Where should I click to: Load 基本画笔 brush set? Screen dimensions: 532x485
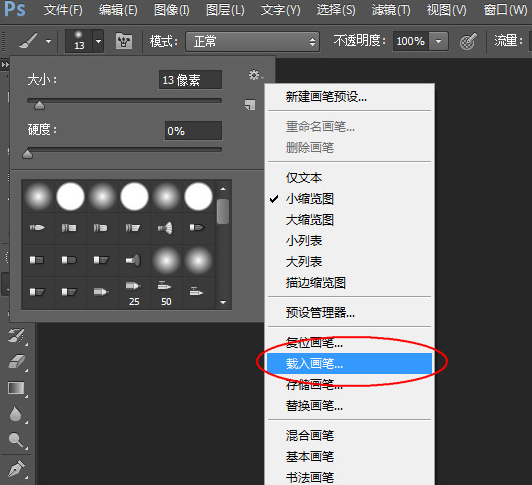(349, 456)
